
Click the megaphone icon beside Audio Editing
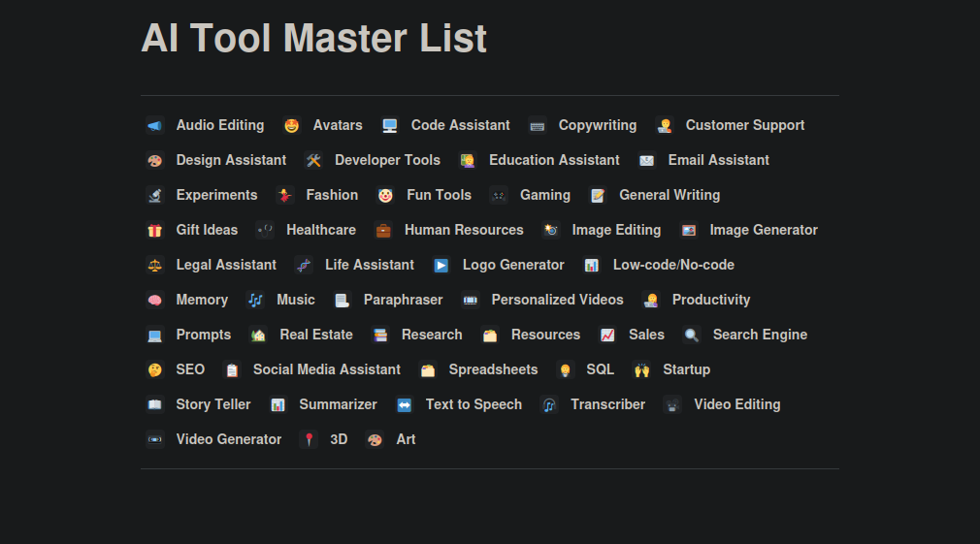[155, 125]
